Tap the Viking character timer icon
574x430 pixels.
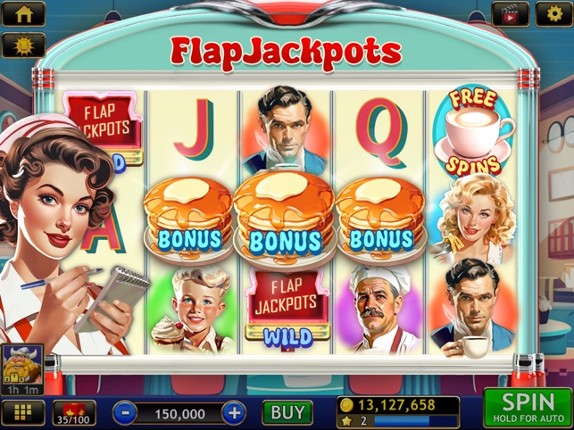[23, 370]
